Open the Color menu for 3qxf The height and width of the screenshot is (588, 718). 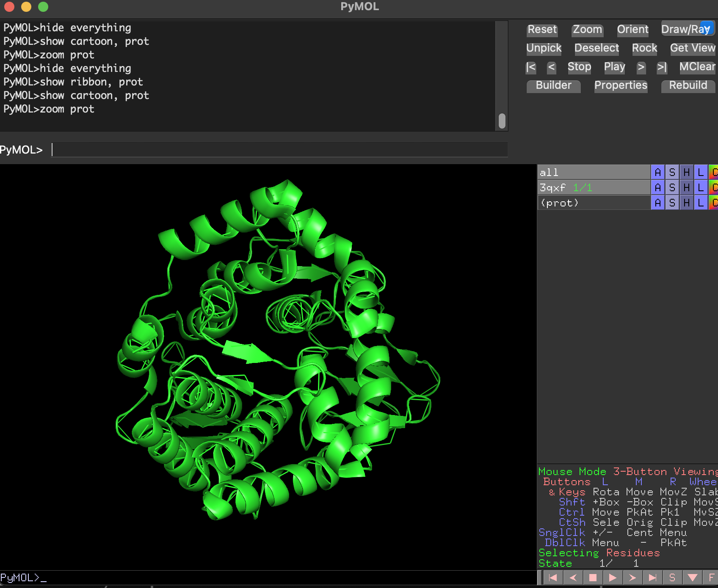click(714, 187)
